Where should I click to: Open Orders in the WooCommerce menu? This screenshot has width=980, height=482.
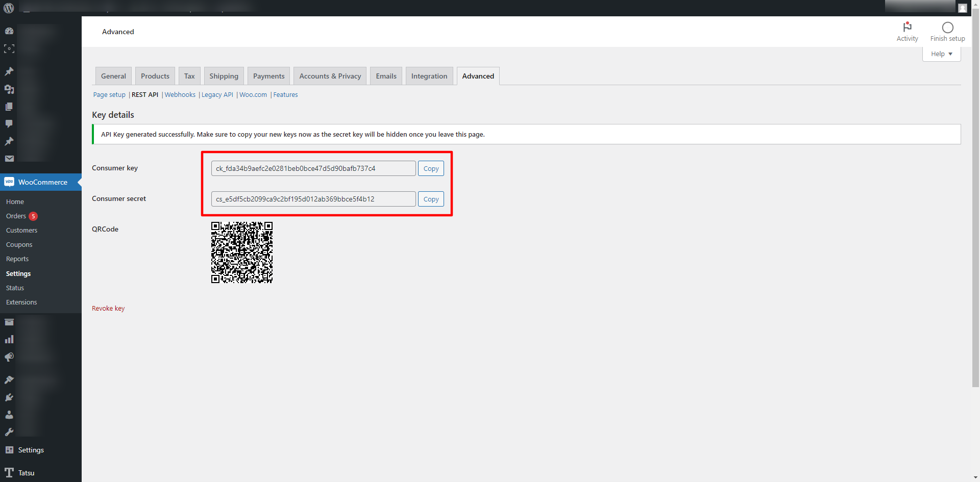pyautogui.click(x=16, y=216)
